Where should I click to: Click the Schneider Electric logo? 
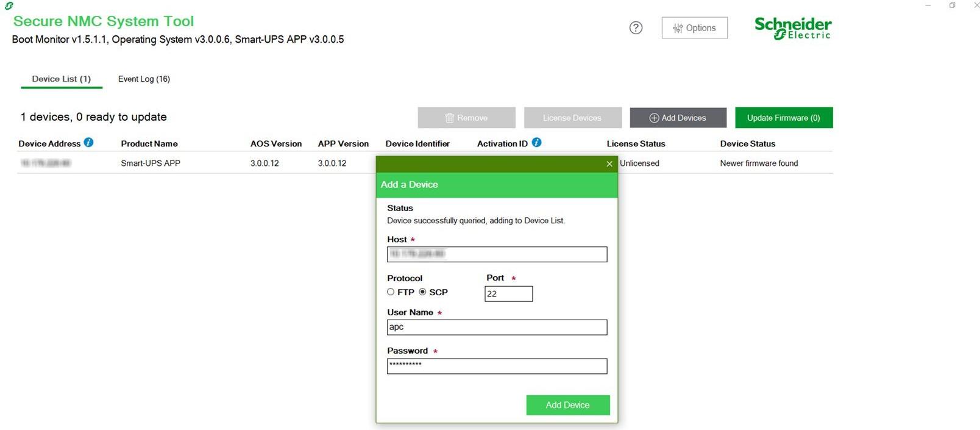[792, 28]
